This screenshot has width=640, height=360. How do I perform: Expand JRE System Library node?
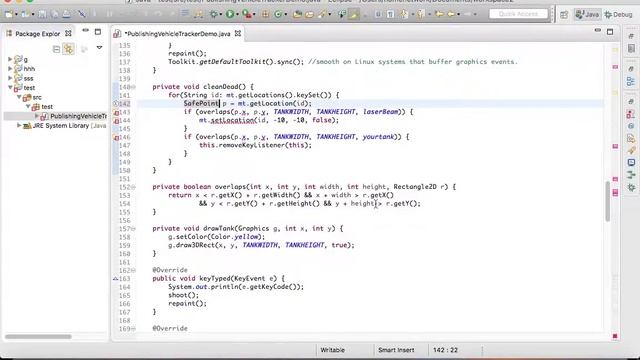point(19,126)
